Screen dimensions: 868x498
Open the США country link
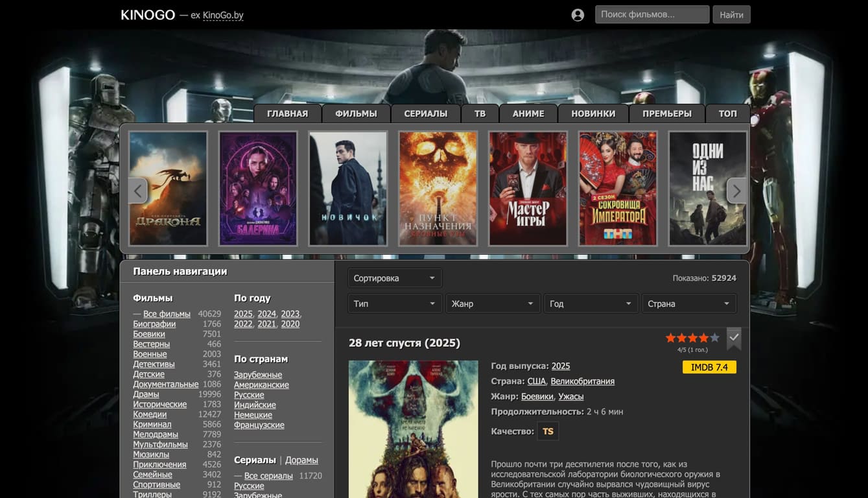(537, 381)
